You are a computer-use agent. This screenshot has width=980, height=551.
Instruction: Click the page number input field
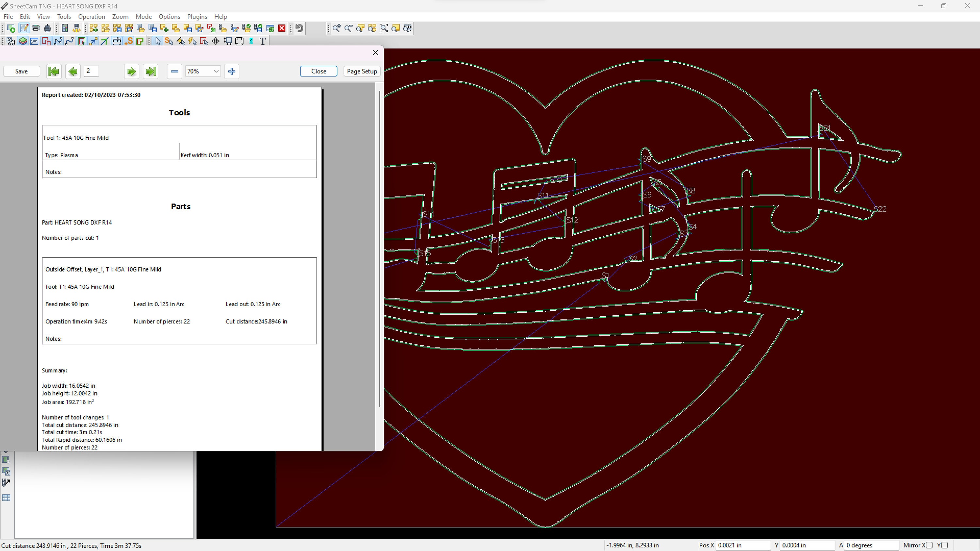[x=91, y=71]
